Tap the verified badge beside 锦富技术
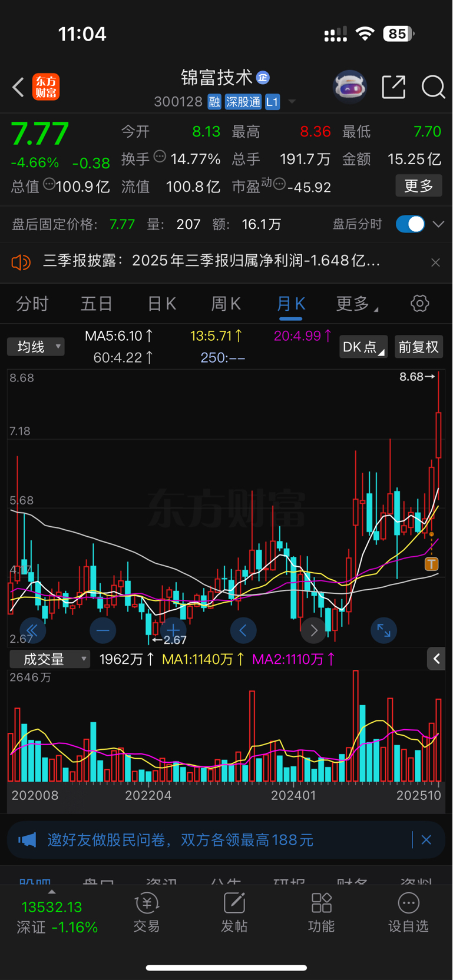Screen dimensions: 453x980 pos(263,77)
